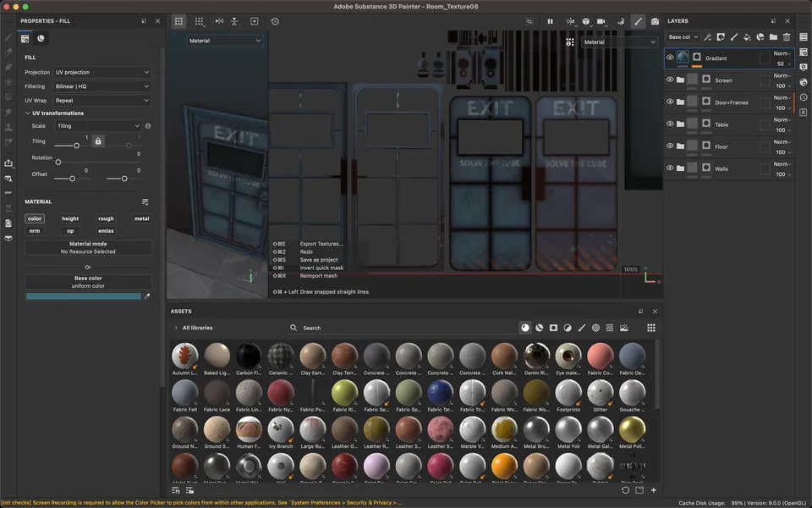Click the Base color uniform color button
Screen dimensions: 812x508
(x=88, y=282)
